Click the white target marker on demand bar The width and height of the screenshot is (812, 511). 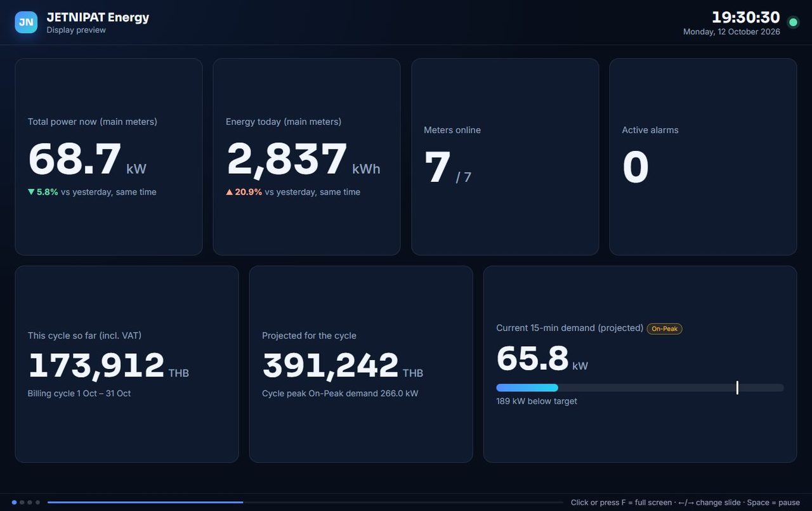[x=737, y=387]
